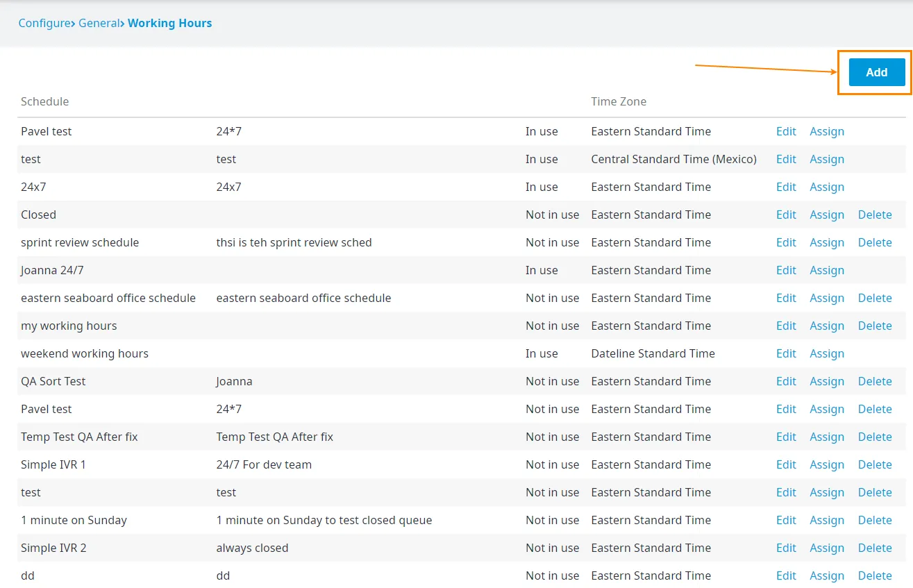Assign Temp Test QA After fix schedule

tap(827, 437)
